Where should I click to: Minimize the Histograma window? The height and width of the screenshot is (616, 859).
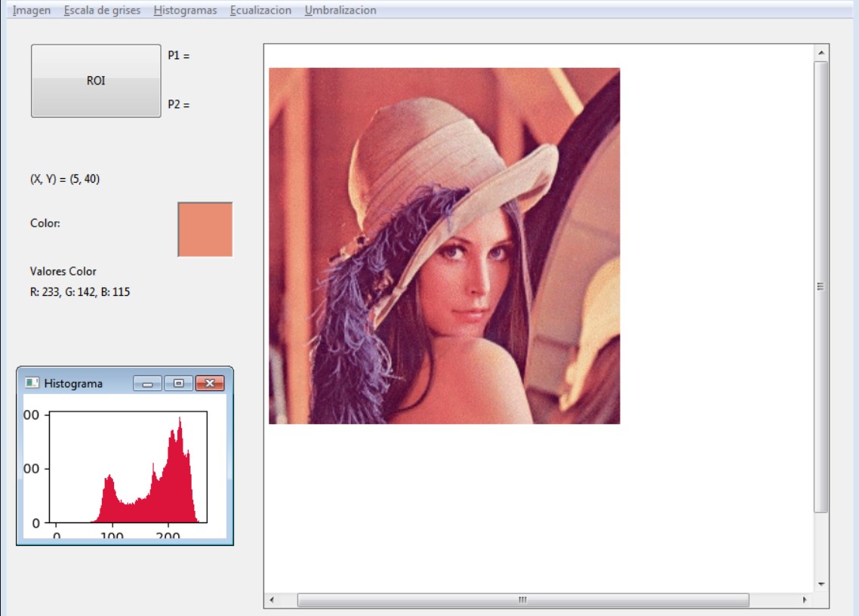(x=147, y=383)
